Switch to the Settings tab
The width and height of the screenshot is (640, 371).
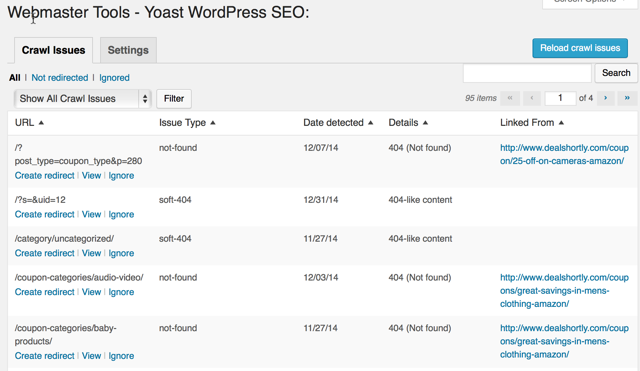point(128,50)
